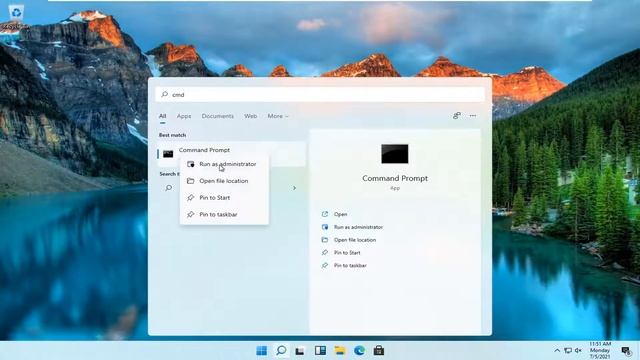Image resolution: width=640 pixels, height=360 pixels.
Task: Show hidden tray icons chevron
Action: click(x=557, y=351)
